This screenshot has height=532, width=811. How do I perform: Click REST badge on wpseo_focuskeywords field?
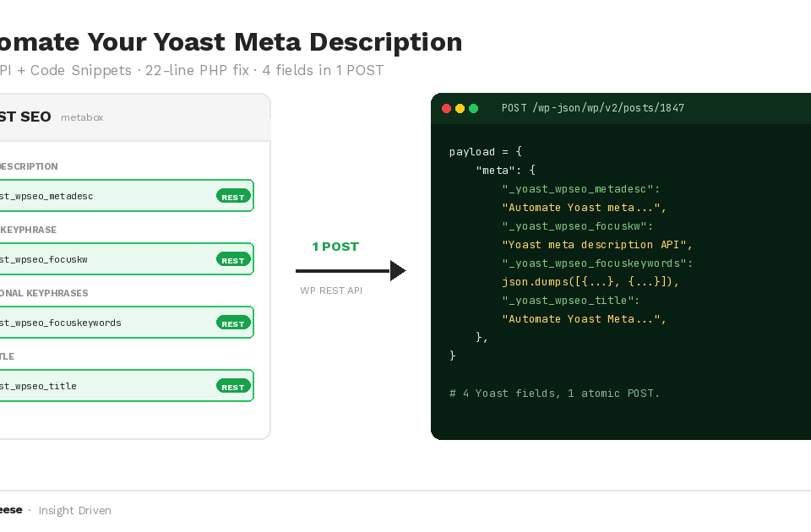point(233,323)
